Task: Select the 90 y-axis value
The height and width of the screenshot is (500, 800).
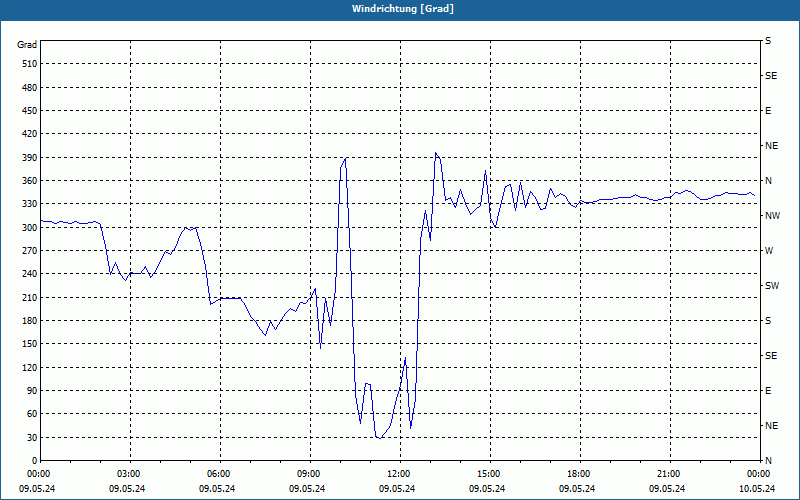Action: [x=31, y=391]
